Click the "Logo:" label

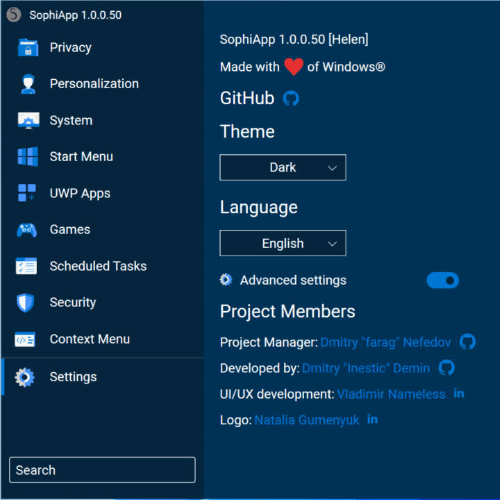(236, 420)
